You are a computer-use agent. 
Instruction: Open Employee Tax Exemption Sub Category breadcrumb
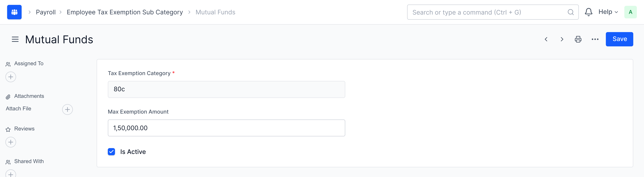[x=125, y=12]
